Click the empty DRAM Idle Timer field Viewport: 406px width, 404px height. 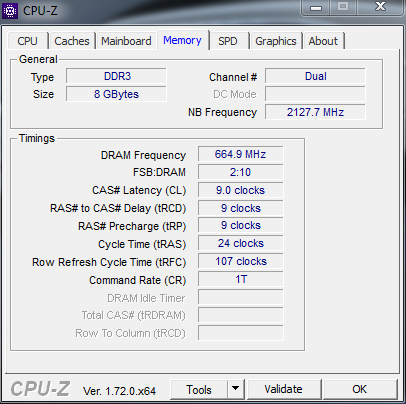(x=241, y=297)
